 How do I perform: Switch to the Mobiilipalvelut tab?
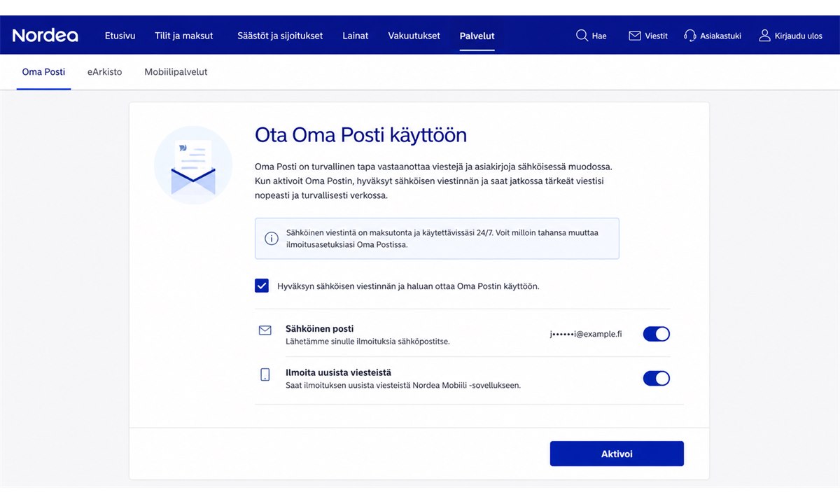pos(176,72)
